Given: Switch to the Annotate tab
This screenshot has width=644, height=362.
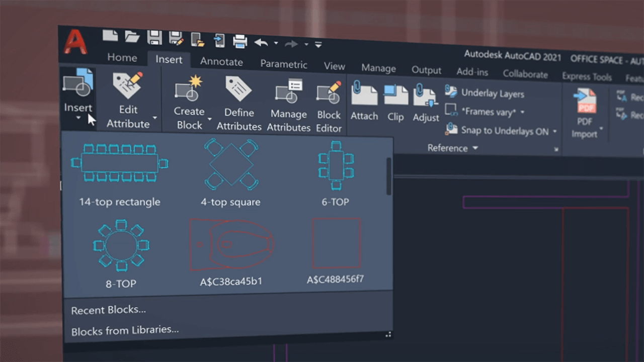Looking at the screenshot, I should tap(221, 61).
